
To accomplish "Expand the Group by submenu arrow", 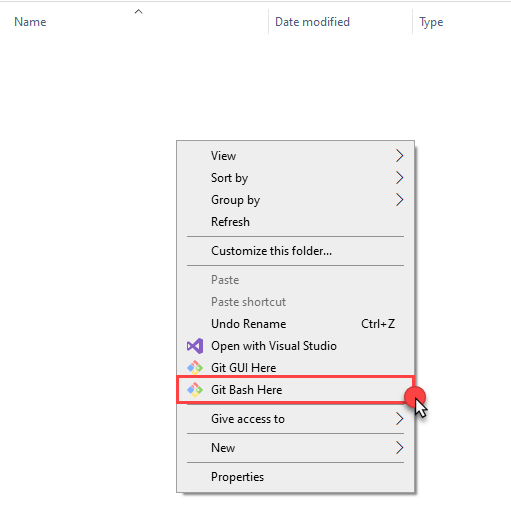I will [x=399, y=200].
